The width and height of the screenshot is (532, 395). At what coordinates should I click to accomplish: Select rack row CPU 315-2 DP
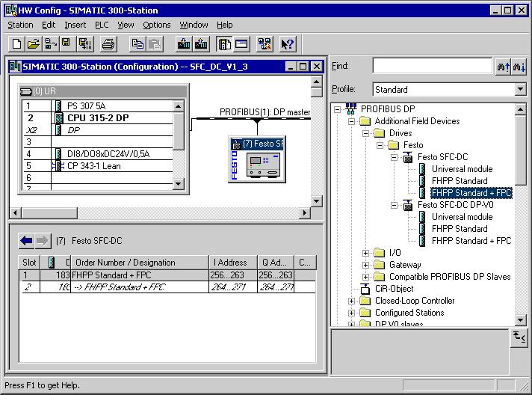98,118
